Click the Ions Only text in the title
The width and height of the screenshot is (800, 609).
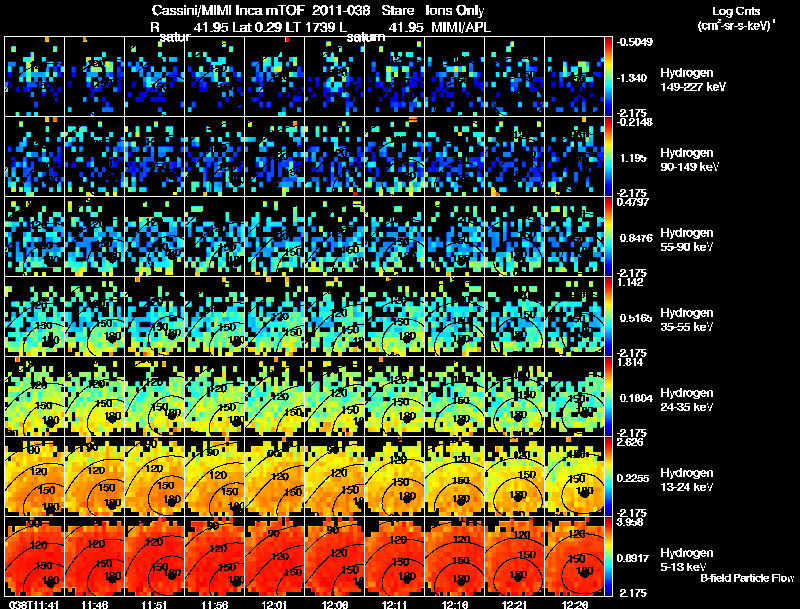(455, 10)
